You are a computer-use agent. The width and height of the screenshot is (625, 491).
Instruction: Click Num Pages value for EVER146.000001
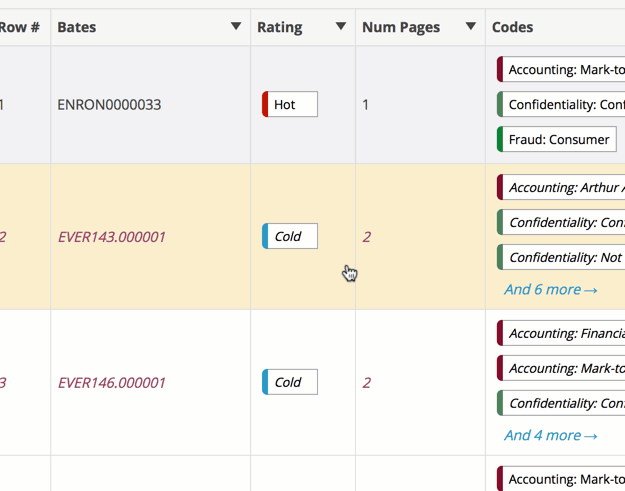[x=367, y=383]
